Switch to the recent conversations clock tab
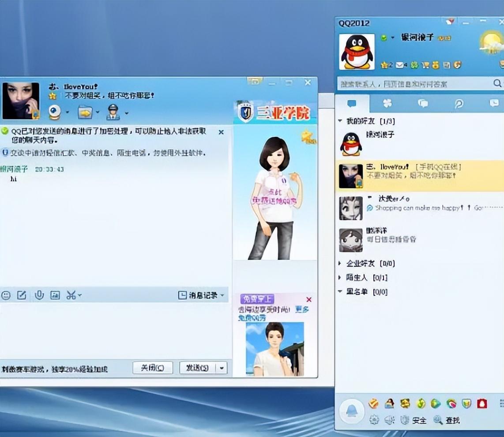Image resolution: width=504 pixels, height=437 pixels. click(494, 103)
